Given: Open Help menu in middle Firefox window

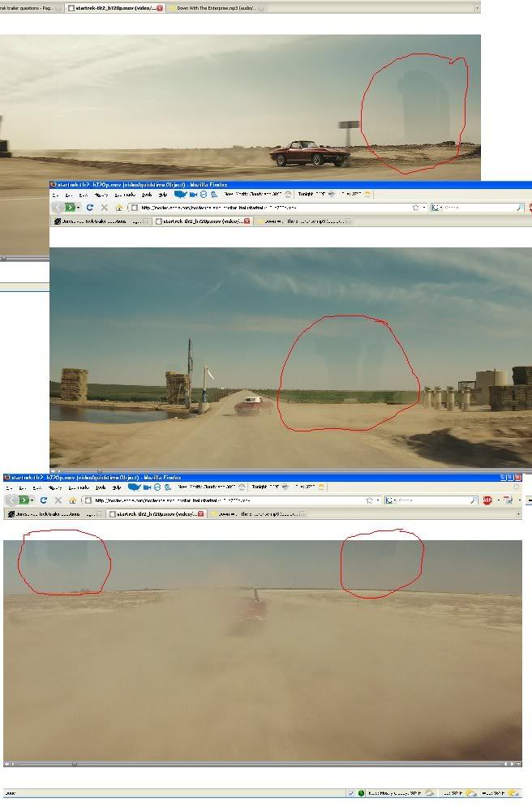Looking at the screenshot, I should pos(163,195).
